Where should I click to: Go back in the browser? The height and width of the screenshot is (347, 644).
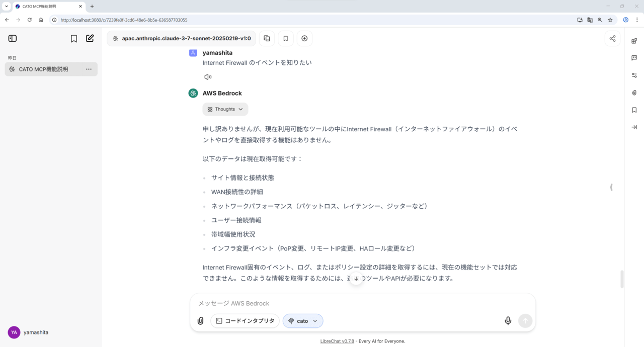[x=7, y=20]
